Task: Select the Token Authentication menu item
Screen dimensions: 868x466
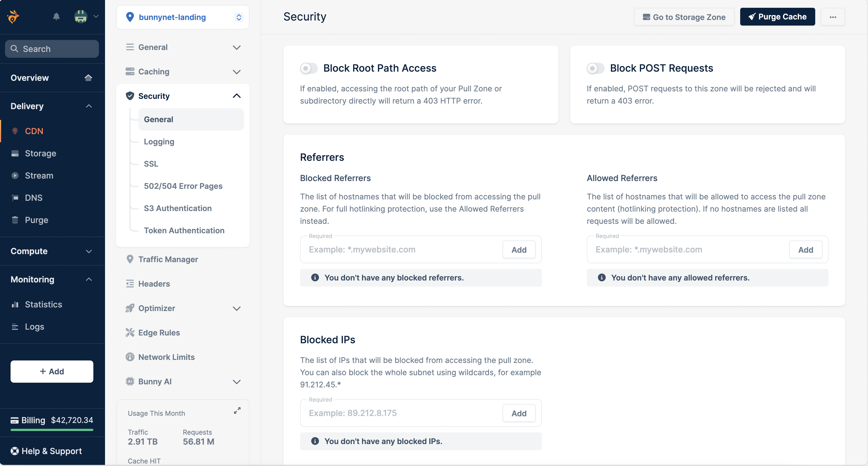Action: (x=184, y=230)
